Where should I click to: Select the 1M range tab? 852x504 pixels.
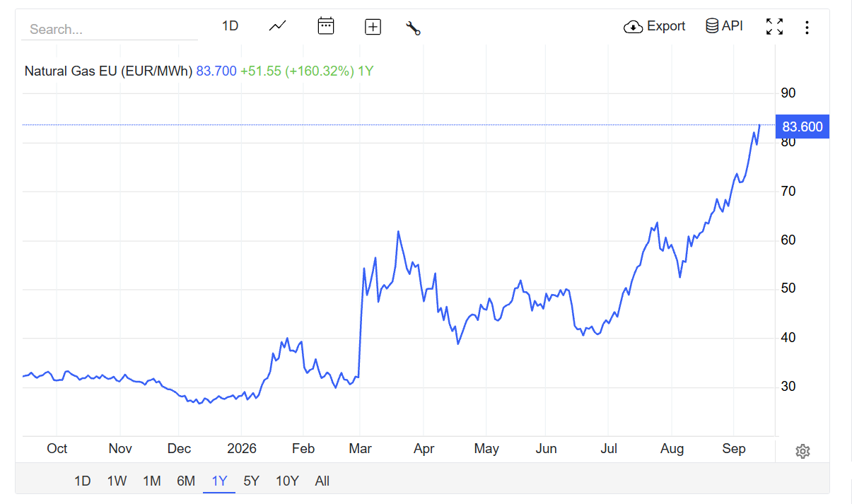click(152, 481)
